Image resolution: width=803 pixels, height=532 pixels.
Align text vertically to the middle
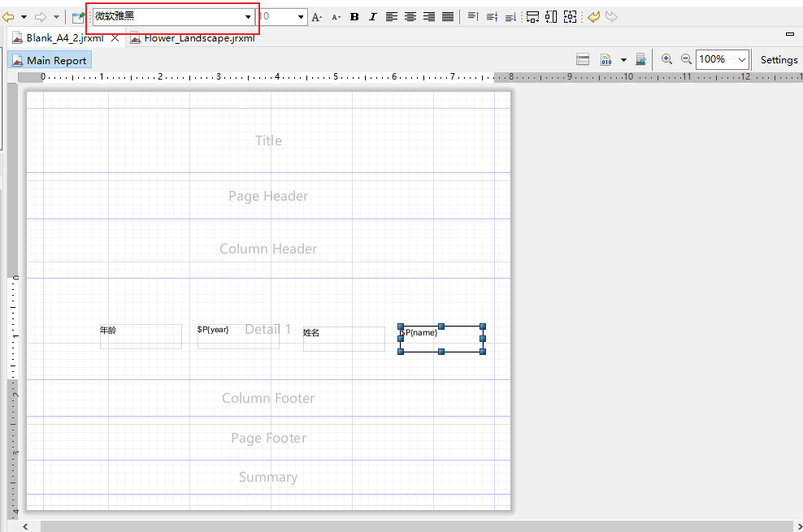(x=493, y=17)
